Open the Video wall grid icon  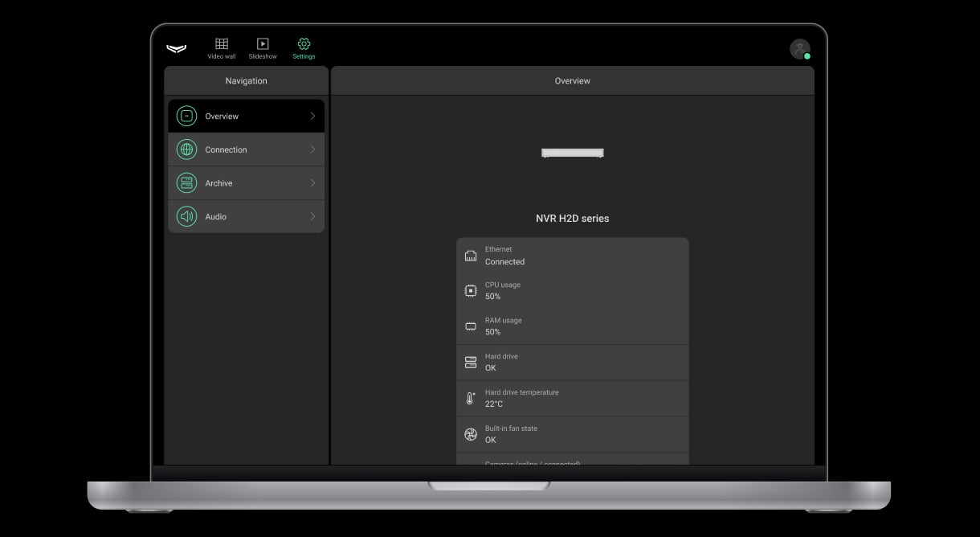click(x=222, y=44)
